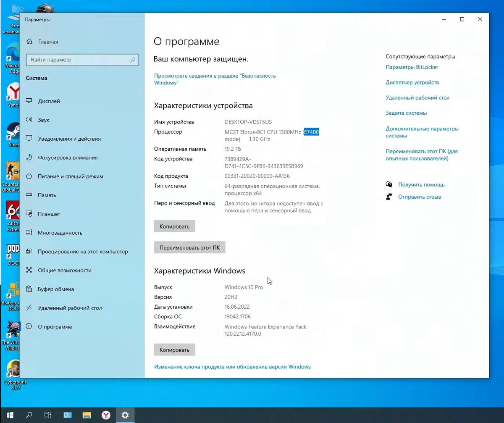Maximize the Параметры window
The width and height of the screenshot is (504, 423).
(x=462, y=19)
